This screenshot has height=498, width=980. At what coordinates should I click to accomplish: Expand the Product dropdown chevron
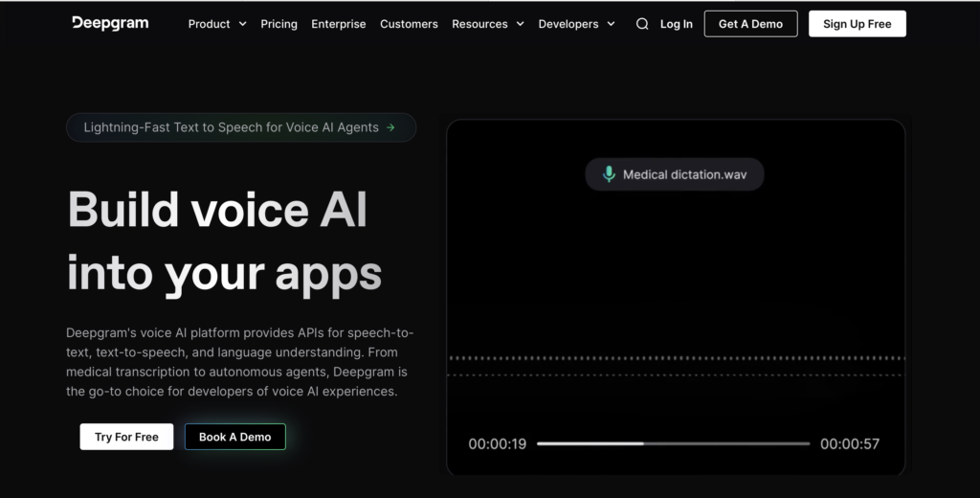(242, 24)
